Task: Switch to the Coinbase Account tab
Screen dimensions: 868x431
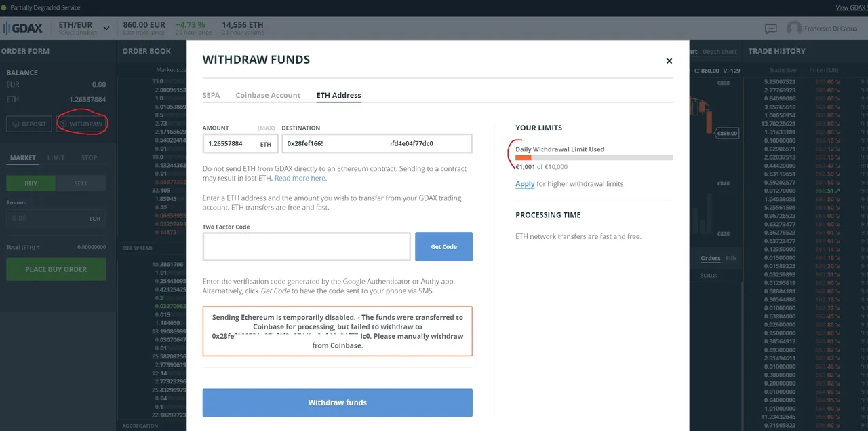Action: coord(268,95)
